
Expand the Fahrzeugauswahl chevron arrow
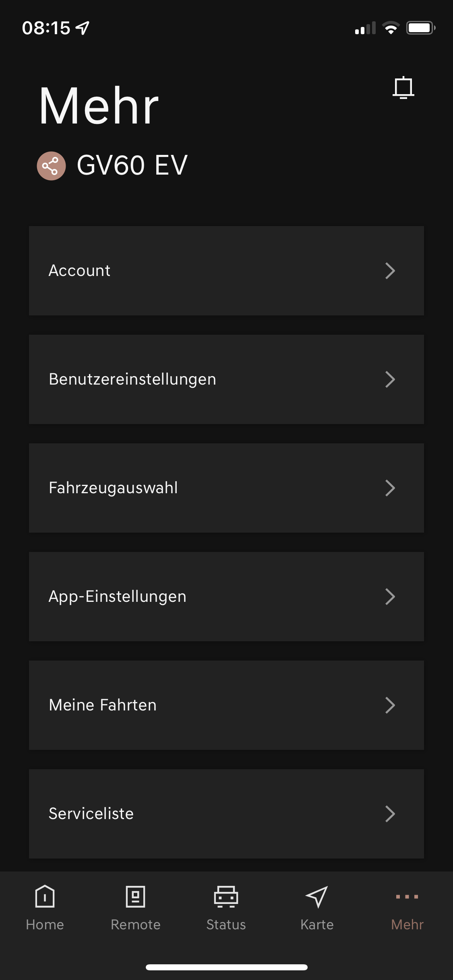(390, 488)
